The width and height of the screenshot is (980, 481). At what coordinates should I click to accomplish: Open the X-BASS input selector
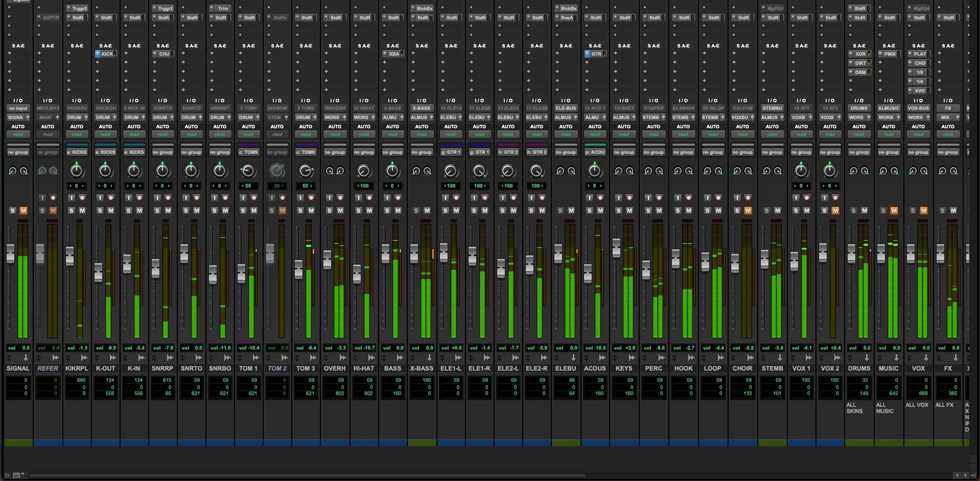pyautogui.click(x=422, y=108)
